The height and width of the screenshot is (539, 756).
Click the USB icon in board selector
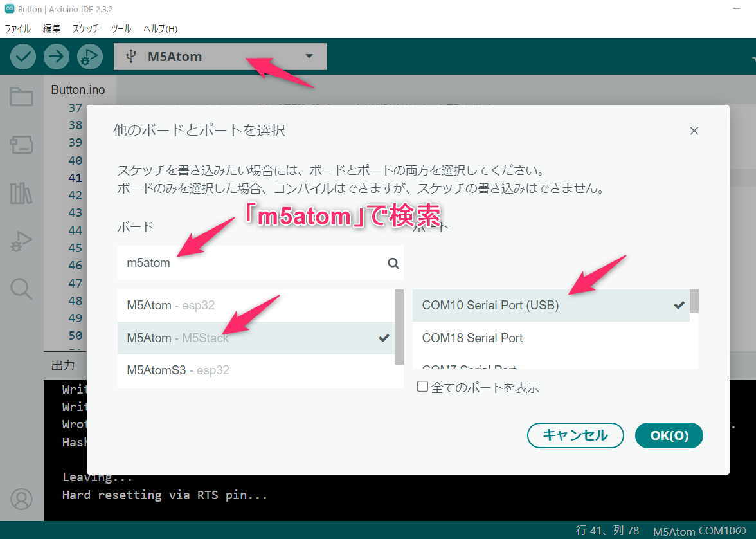coord(130,57)
